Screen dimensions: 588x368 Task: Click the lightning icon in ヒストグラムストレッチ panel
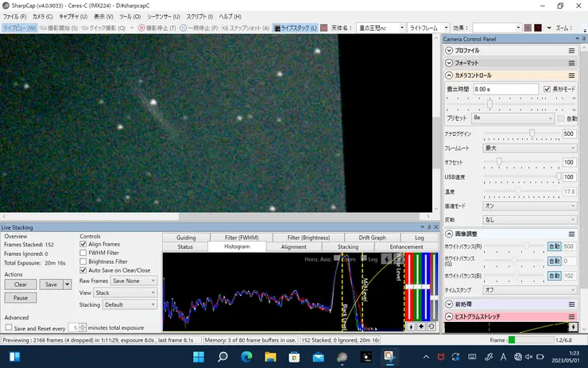pos(573,327)
